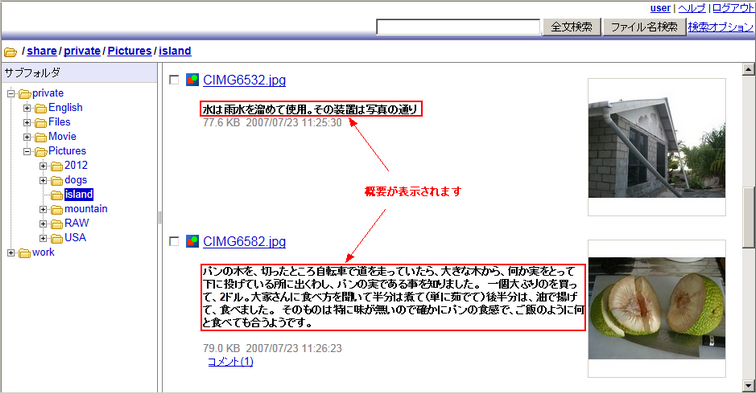
Task: Click the folder icon of private in tree
Action: 25,94
